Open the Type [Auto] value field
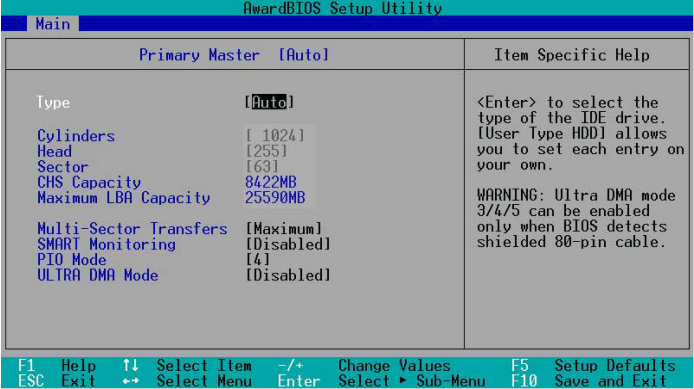 coord(269,102)
